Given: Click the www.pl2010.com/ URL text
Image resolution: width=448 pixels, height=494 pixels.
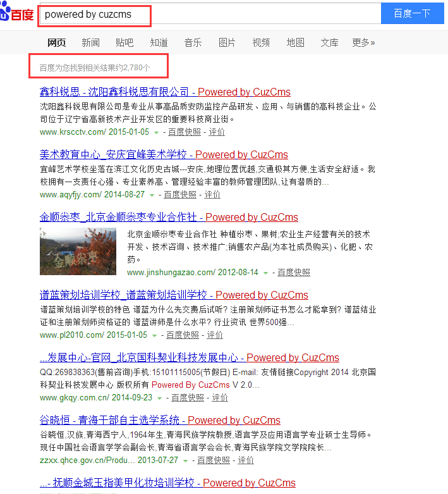Looking at the screenshot, I should pyautogui.click(x=72, y=335).
